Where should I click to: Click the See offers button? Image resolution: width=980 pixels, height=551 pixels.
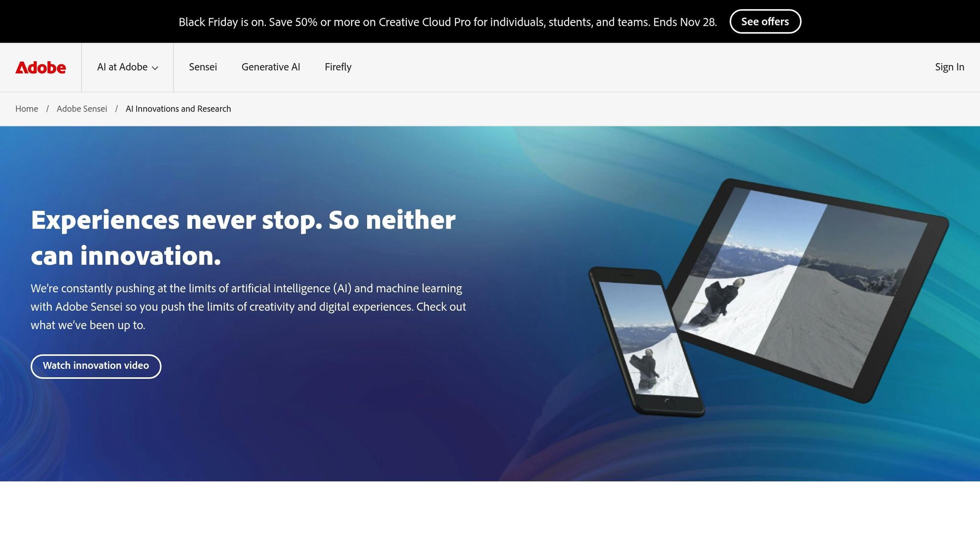[765, 22]
